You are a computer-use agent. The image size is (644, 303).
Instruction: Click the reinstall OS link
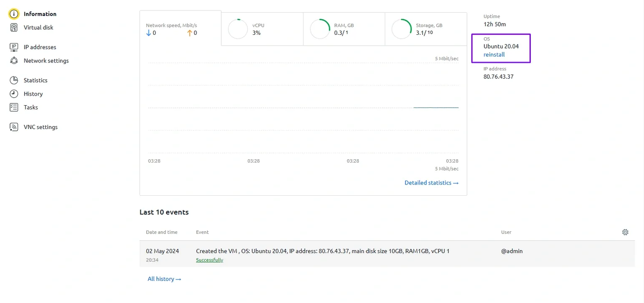point(494,54)
